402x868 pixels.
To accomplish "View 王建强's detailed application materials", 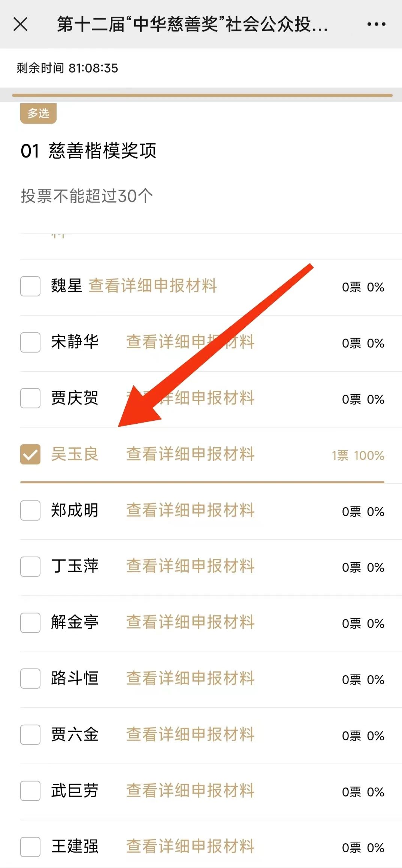I will pyautogui.click(x=190, y=846).
